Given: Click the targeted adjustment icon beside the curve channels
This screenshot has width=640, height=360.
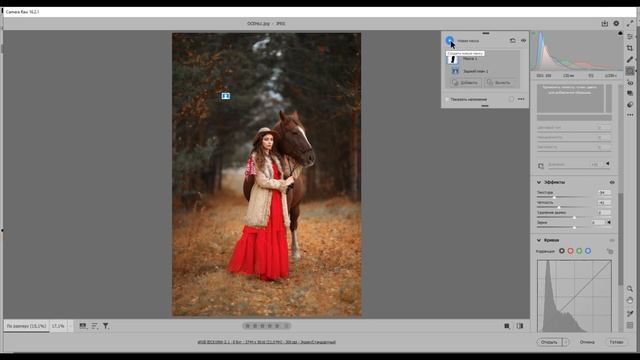Looking at the screenshot, I should pyautogui.click(x=610, y=251).
